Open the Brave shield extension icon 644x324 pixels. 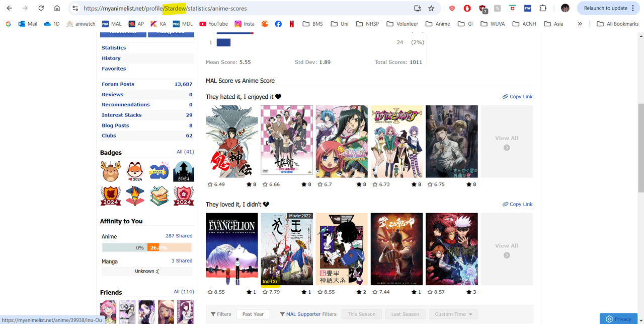pyautogui.click(x=452, y=8)
